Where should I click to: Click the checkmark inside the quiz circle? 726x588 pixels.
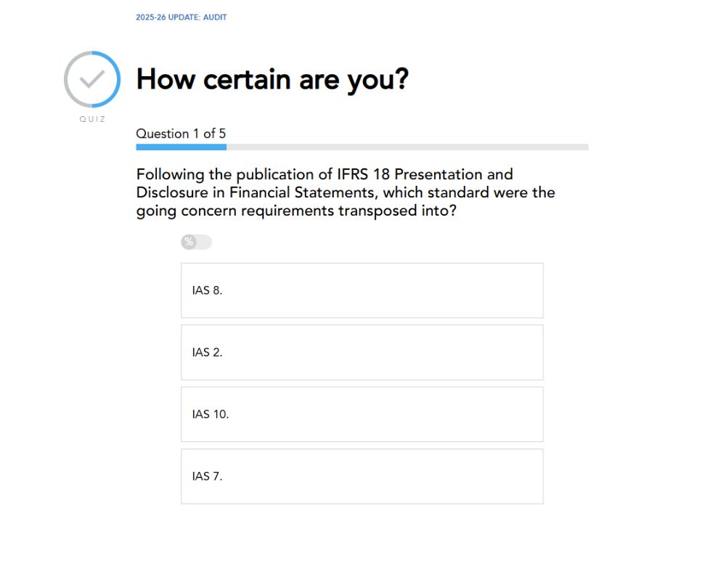click(x=92, y=79)
